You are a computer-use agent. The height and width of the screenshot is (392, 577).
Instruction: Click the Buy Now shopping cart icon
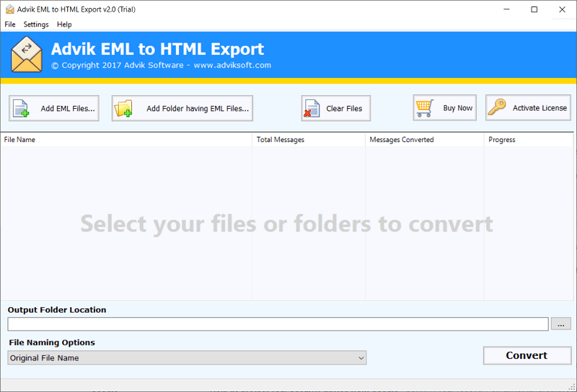tap(425, 108)
